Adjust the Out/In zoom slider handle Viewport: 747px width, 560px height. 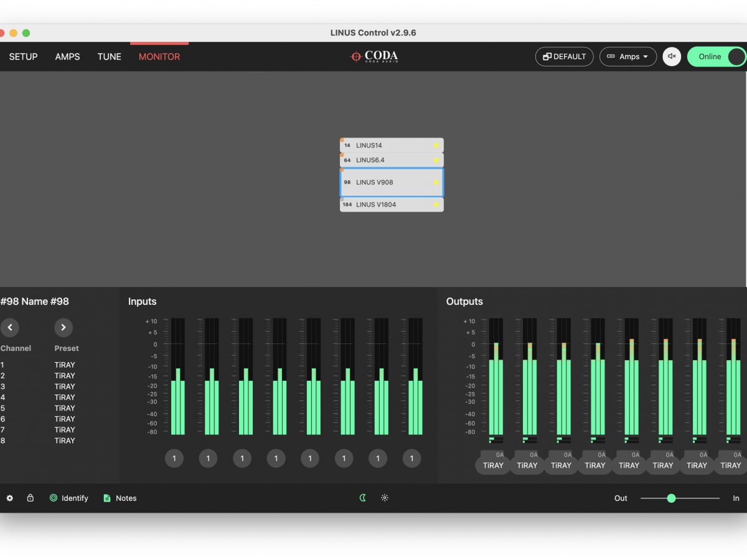pos(671,498)
